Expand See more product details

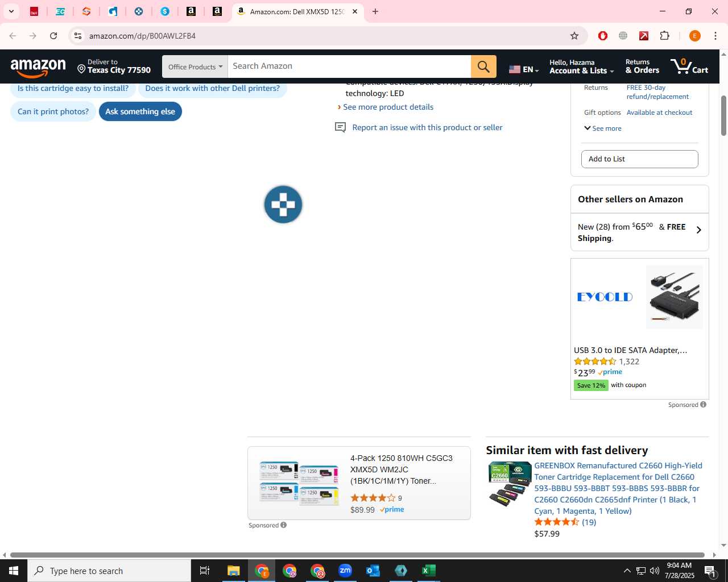pos(388,107)
